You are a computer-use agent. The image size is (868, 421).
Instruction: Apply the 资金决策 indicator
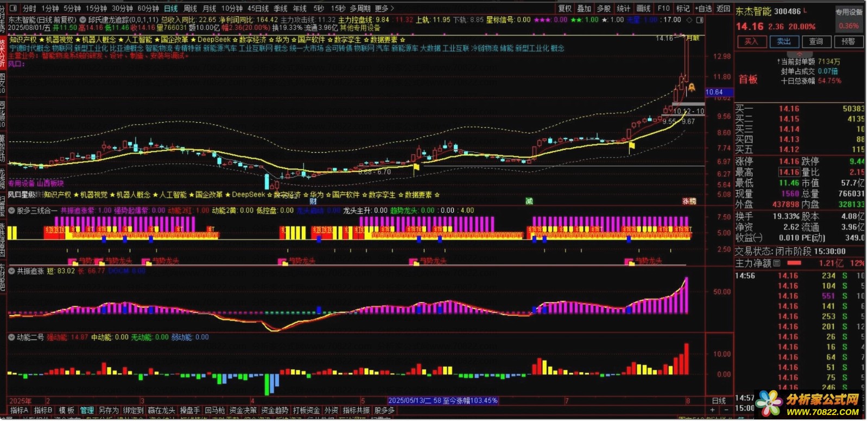point(243,410)
